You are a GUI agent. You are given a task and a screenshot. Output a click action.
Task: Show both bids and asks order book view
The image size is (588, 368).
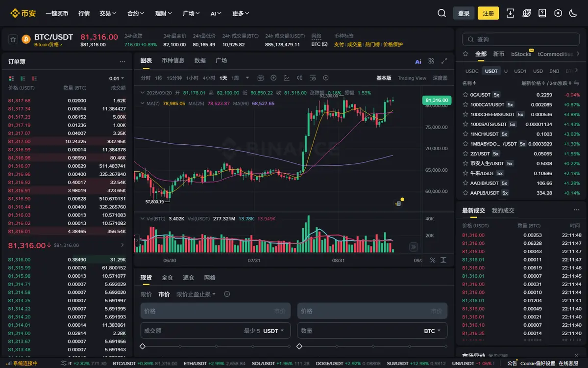point(11,79)
